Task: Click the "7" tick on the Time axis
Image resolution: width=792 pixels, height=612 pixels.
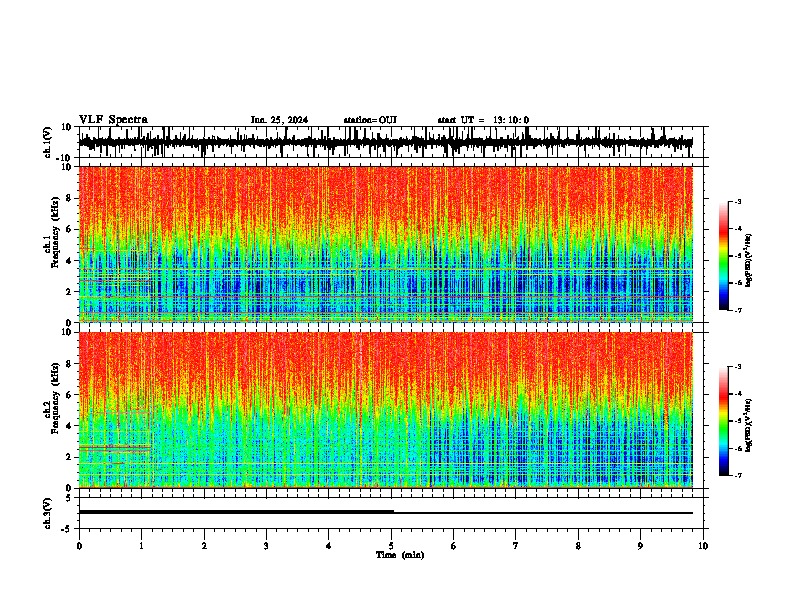Action: [x=516, y=546]
